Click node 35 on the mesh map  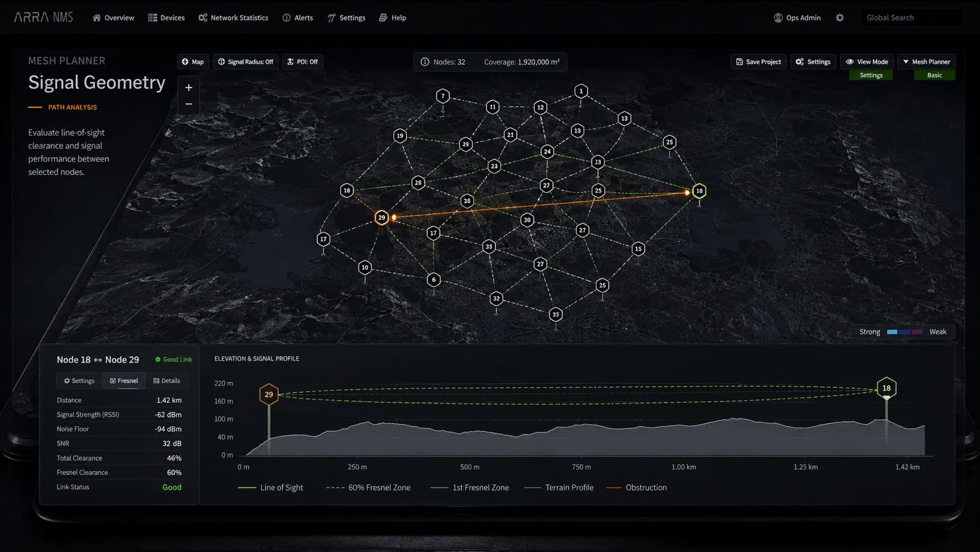point(556,314)
